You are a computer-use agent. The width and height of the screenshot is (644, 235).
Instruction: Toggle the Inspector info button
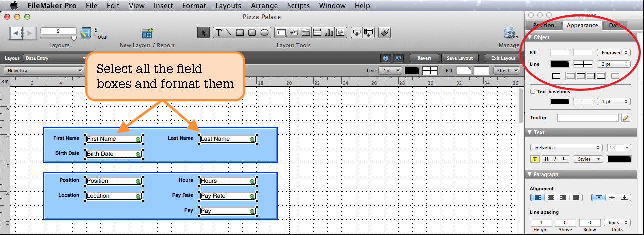pos(386,58)
